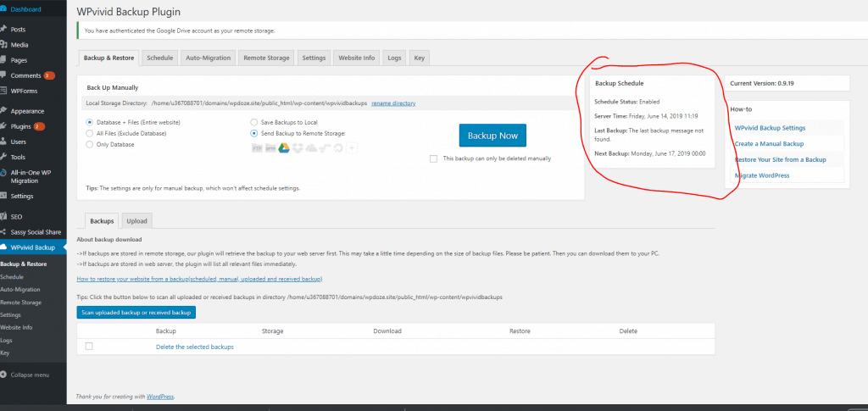Open How to restore your website link
Image resolution: width=868 pixels, height=411 pixels.
pyautogui.click(x=199, y=279)
